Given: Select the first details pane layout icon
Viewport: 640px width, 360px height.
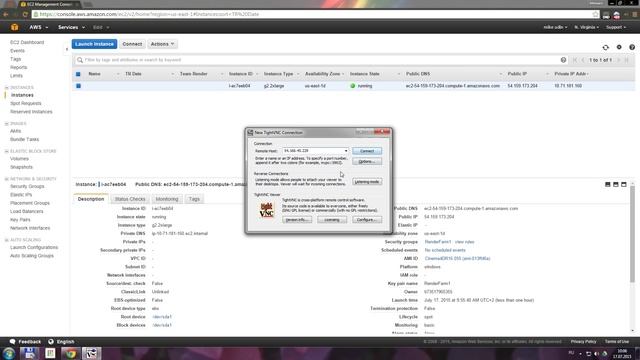Looking at the screenshot, I should pyautogui.click(x=608, y=184).
